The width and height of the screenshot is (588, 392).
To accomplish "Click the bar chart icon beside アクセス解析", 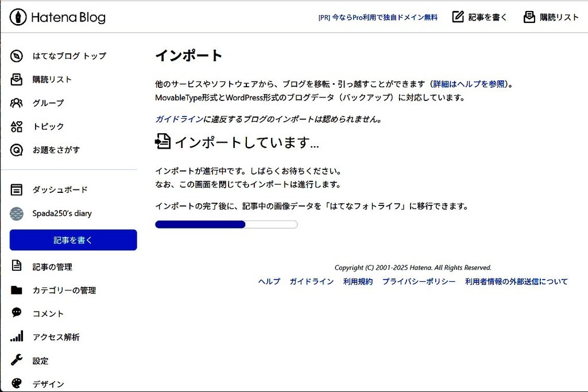I will click(17, 336).
